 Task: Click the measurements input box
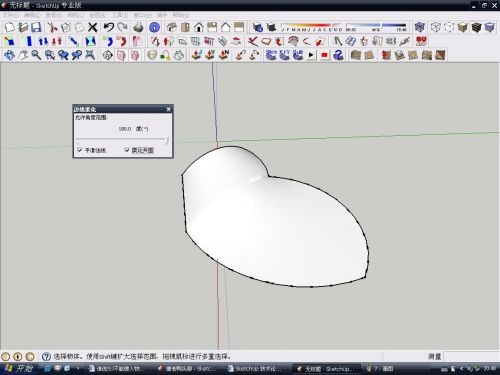click(471, 357)
